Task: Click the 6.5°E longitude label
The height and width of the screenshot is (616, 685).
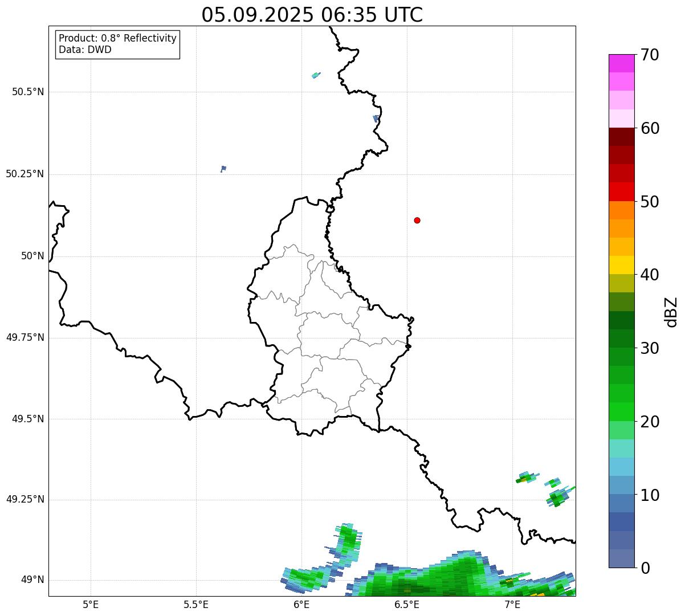Action: (x=407, y=605)
